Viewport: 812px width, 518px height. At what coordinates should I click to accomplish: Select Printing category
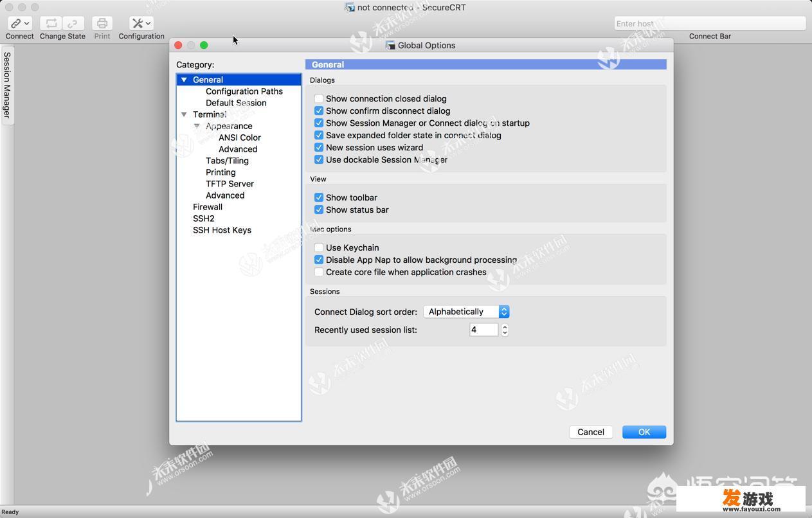(221, 172)
